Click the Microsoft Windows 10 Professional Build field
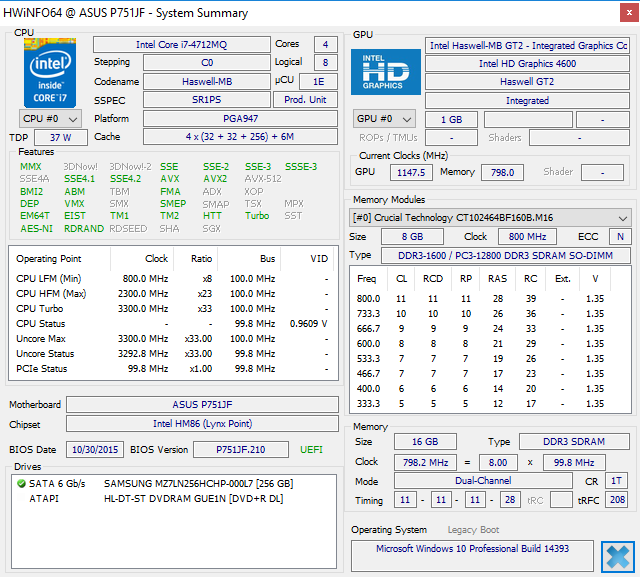Image resolution: width=640 pixels, height=577 pixels. (472, 556)
